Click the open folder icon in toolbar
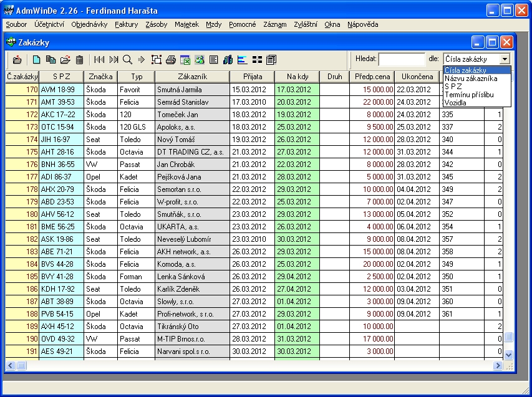532x397 pixels. (x=65, y=60)
